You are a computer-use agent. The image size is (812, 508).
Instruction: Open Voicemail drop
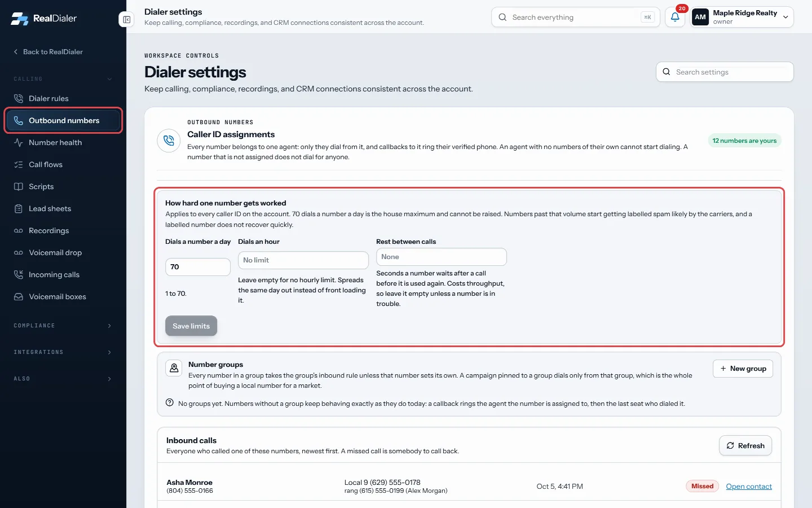coord(63,252)
